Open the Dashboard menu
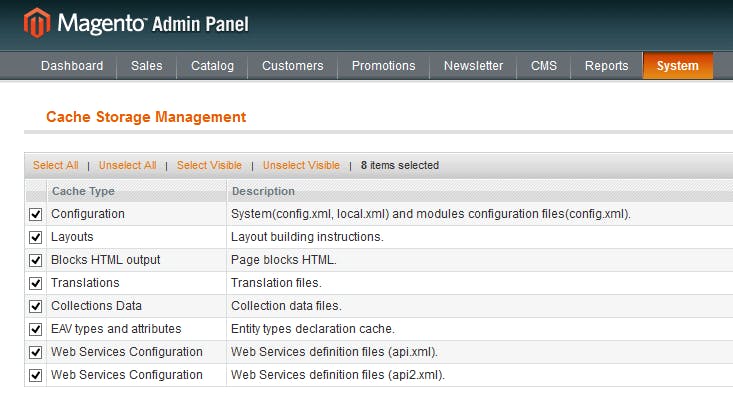Screen dimensions: 733x413 [x=72, y=65]
